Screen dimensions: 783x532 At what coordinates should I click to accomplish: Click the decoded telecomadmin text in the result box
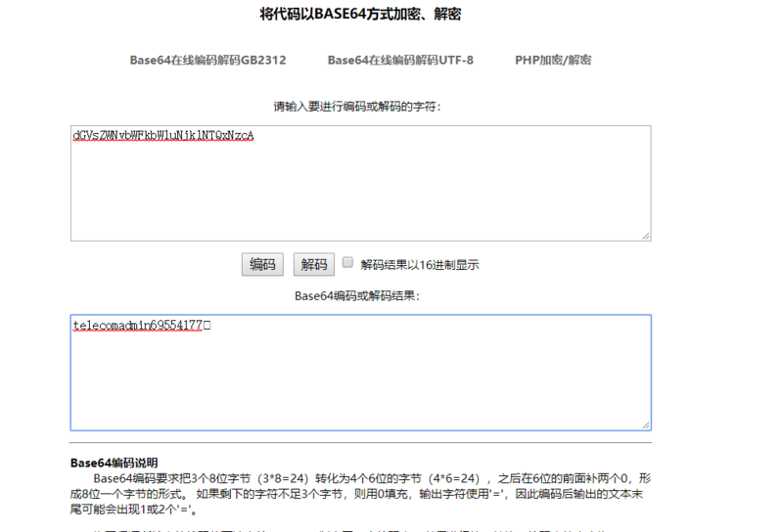point(137,326)
